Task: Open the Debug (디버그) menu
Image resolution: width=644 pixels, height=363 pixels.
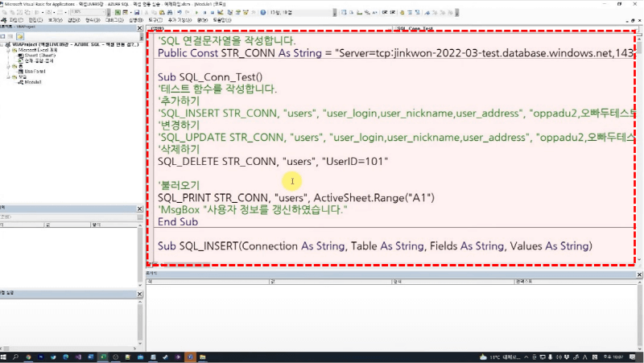Action: point(114,20)
